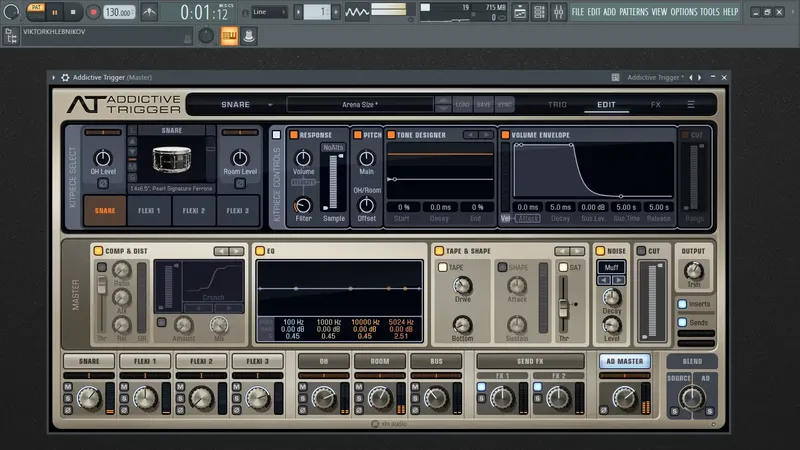Toggle the Sends button in Output
Screen dimensions: 800x450
[682, 322]
